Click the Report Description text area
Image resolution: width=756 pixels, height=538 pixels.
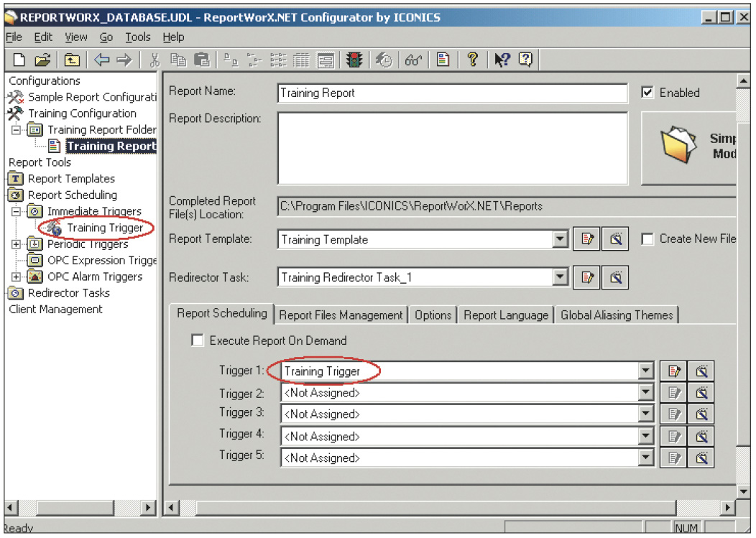(453, 148)
